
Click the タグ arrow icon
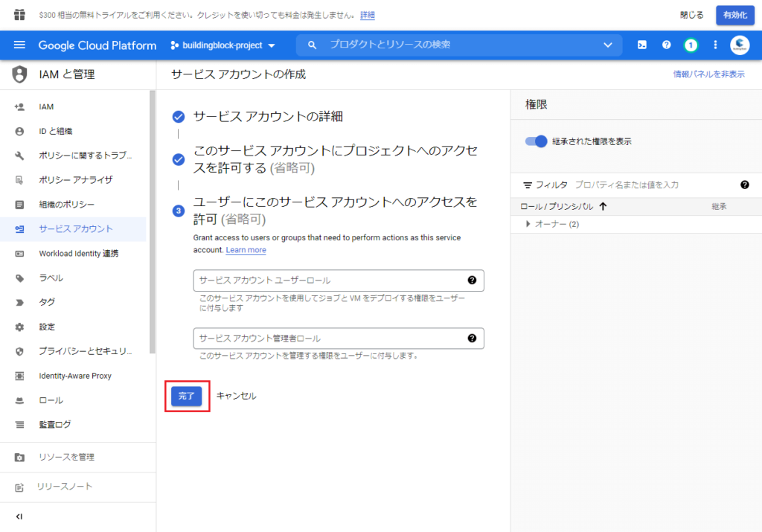pyautogui.click(x=19, y=303)
